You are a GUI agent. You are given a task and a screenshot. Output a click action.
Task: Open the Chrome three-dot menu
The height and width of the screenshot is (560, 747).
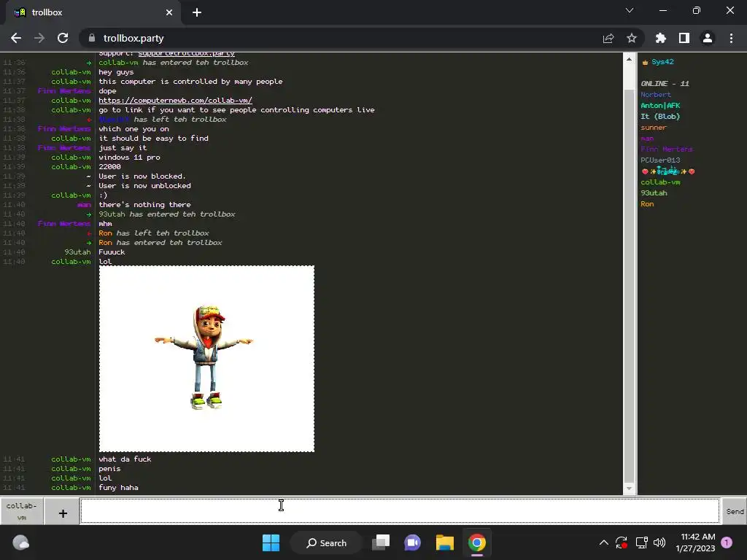pos(731,38)
